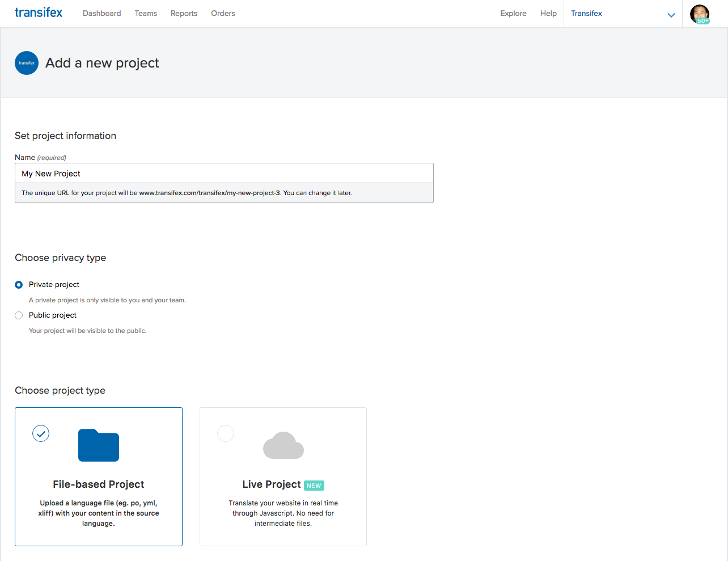This screenshot has height=561, width=728.
Task: Open the Transifex organization selector
Action: tap(623, 14)
